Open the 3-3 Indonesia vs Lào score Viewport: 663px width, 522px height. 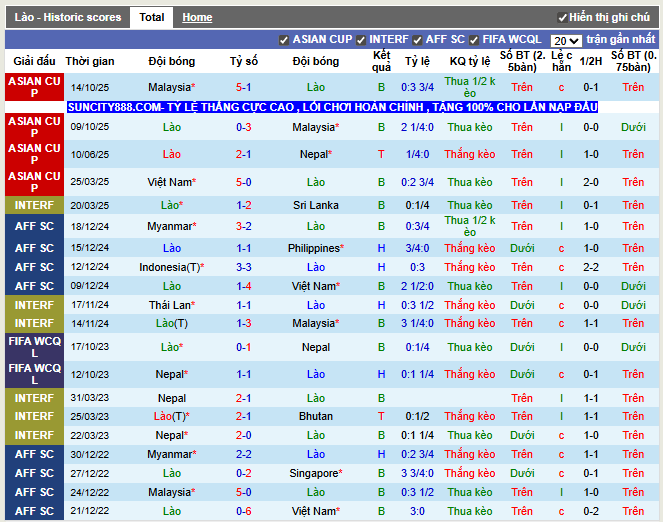click(x=244, y=267)
